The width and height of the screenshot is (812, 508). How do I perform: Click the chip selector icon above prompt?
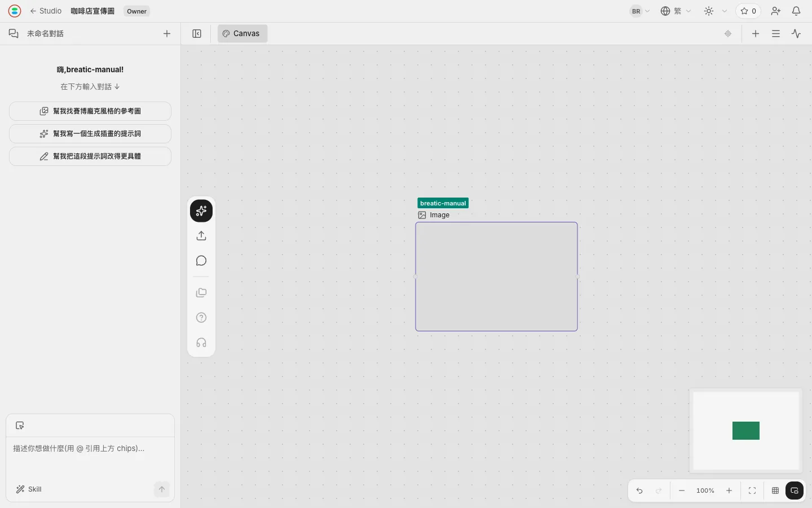tap(20, 426)
